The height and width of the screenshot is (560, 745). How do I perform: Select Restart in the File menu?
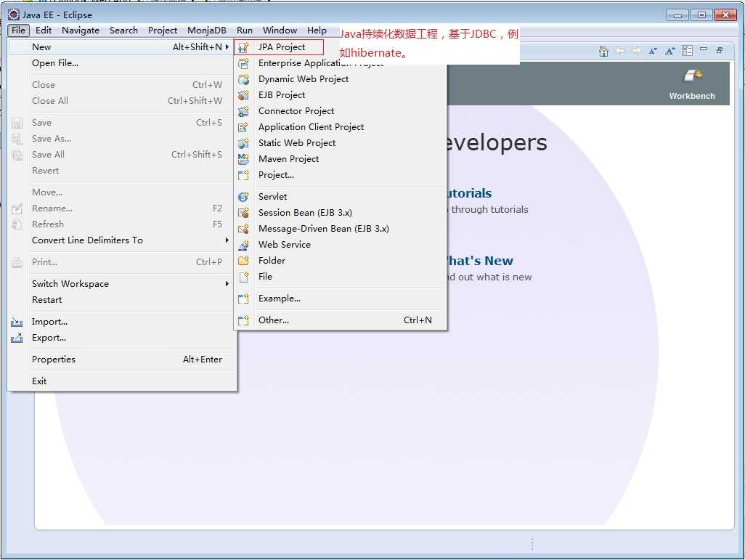pos(123,300)
